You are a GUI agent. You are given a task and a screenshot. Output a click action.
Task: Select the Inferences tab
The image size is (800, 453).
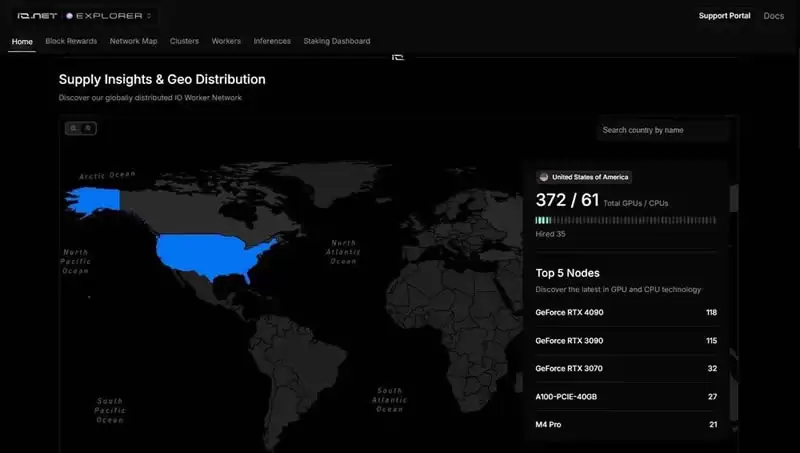pyautogui.click(x=272, y=41)
